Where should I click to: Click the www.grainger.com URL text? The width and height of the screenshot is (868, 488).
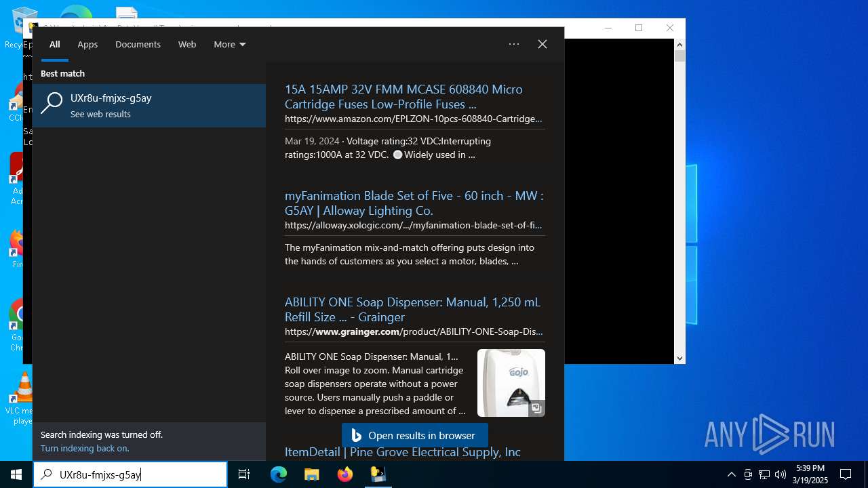click(x=414, y=331)
